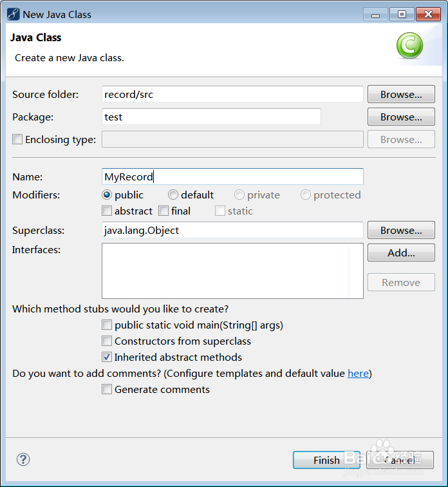Viewport: 448px width, 487px height.
Task: Click the green Java class icon
Action: coord(409,46)
